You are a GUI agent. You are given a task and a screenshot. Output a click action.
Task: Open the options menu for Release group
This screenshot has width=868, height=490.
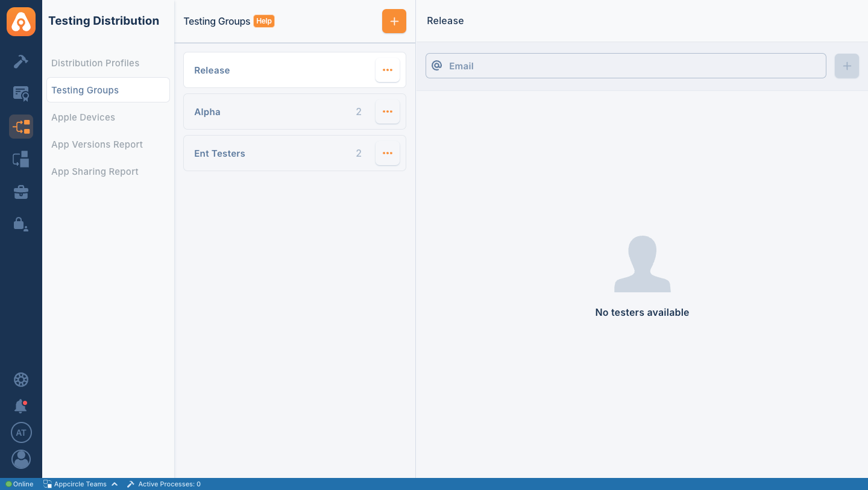388,70
